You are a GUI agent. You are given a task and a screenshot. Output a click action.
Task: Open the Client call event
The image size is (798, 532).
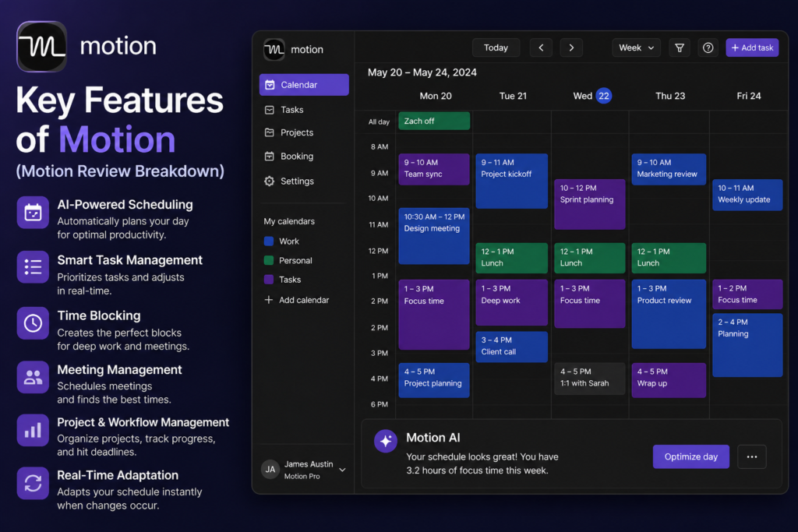click(511, 347)
